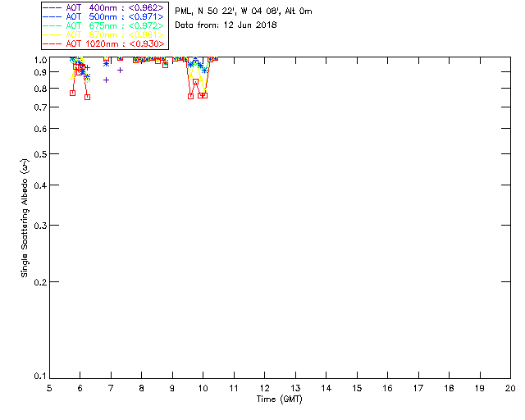Click the x-axis tick label 15
This screenshot has height=420, width=525.
[357, 388]
